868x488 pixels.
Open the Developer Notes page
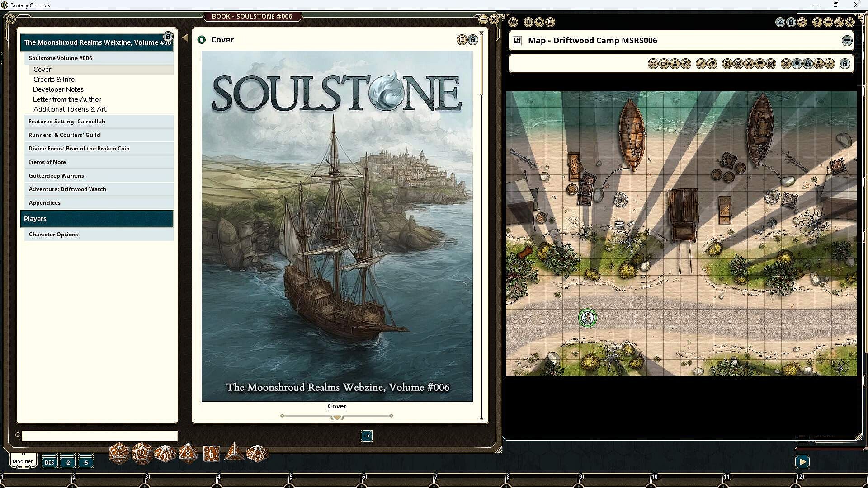tap(101, 89)
